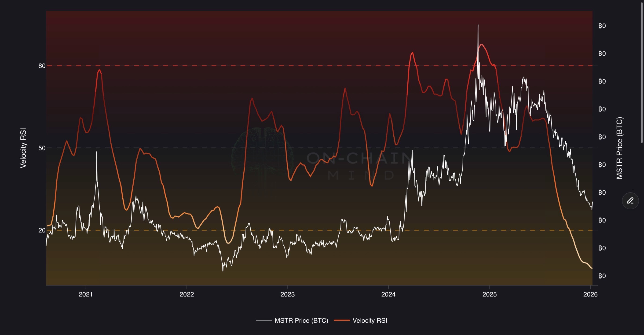The height and width of the screenshot is (335, 644).
Task: Click the topmost ₿0 right-axis label
Action: pyautogui.click(x=602, y=26)
